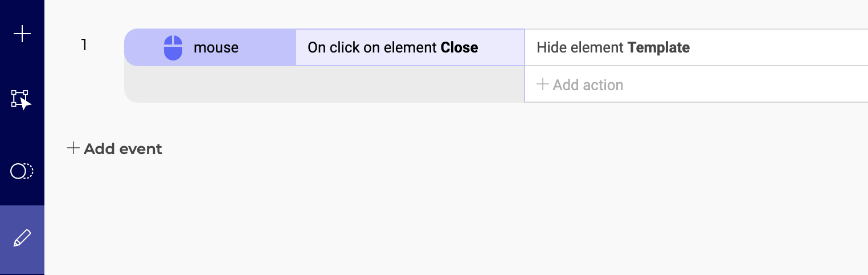Click the bold Template element name

click(x=658, y=47)
